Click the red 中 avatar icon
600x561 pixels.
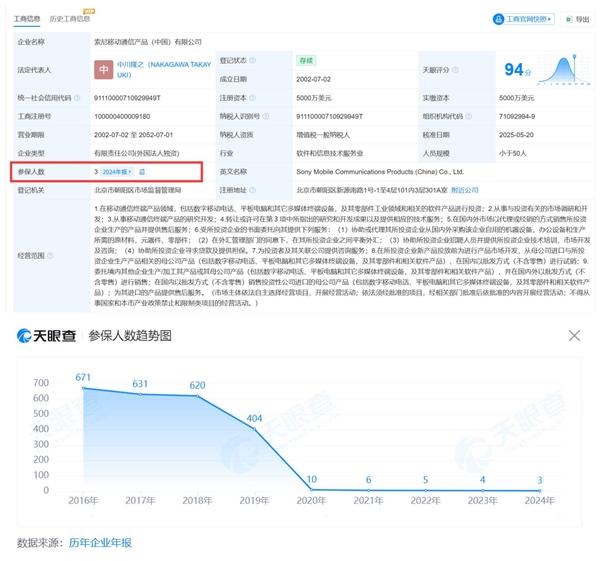(x=104, y=70)
